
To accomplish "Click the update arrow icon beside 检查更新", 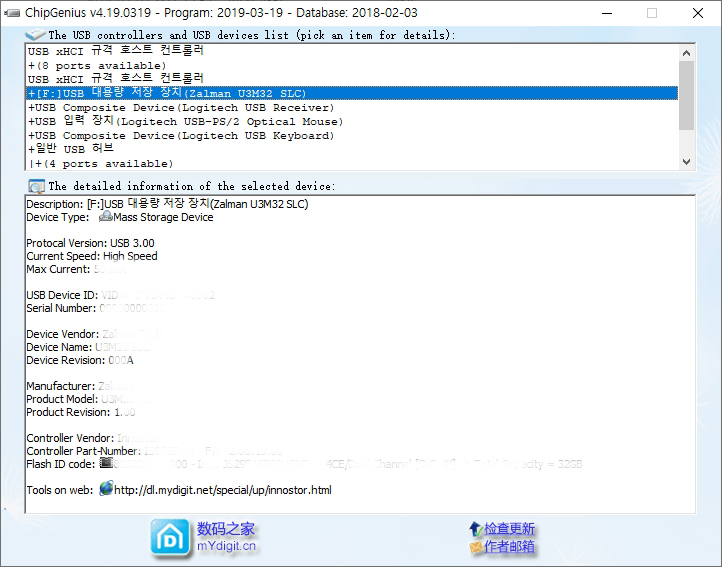I will (x=475, y=529).
